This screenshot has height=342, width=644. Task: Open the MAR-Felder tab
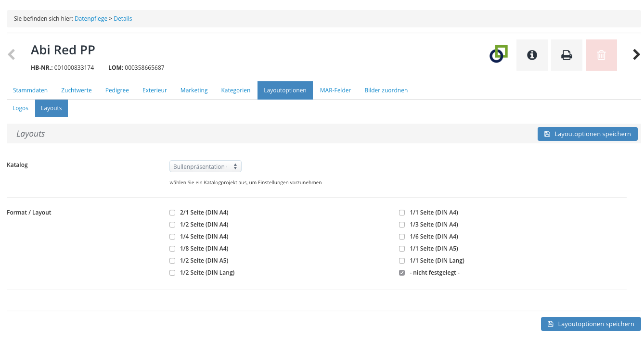tap(335, 90)
